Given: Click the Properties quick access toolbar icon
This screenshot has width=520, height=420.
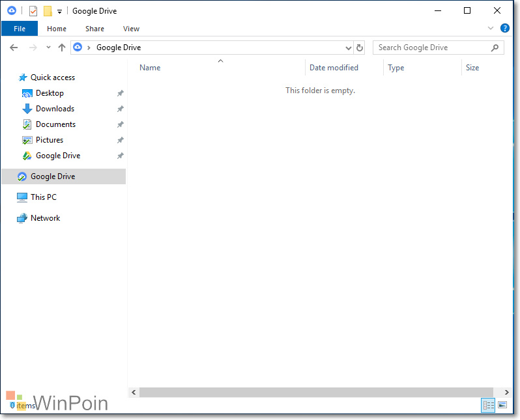Looking at the screenshot, I should coord(33,11).
